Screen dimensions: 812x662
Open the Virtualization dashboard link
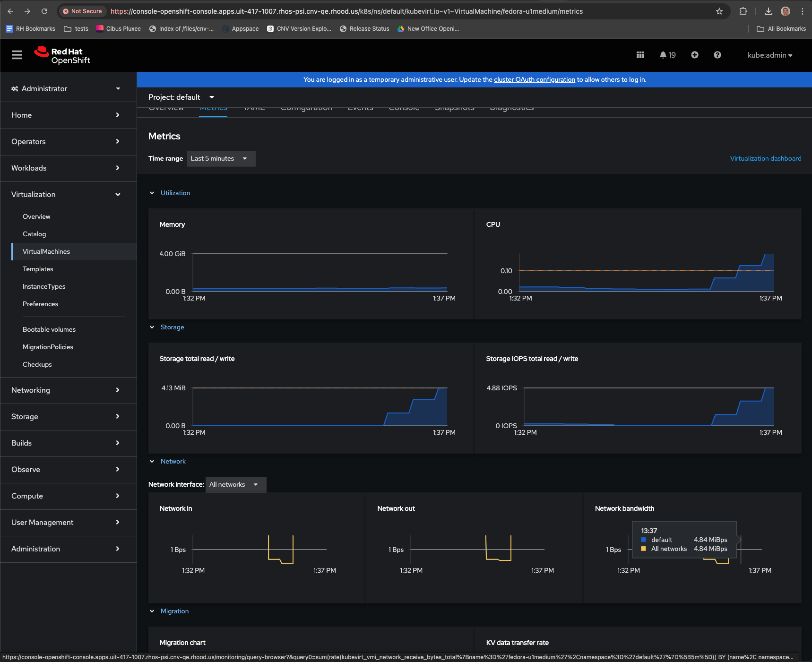point(765,158)
